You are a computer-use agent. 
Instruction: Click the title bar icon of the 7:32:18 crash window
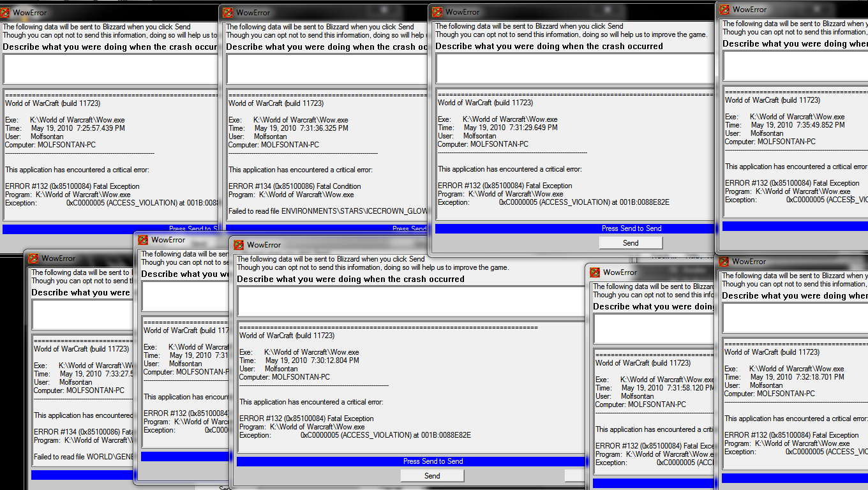click(723, 261)
